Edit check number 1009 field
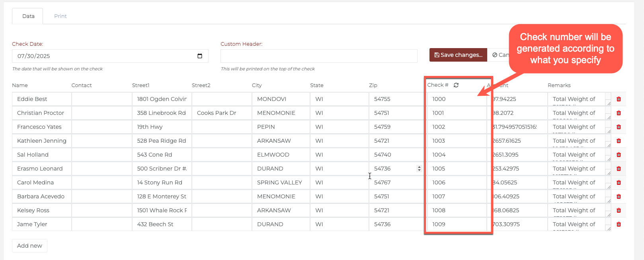Image resolution: width=644 pixels, height=260 pixels. 457,224
